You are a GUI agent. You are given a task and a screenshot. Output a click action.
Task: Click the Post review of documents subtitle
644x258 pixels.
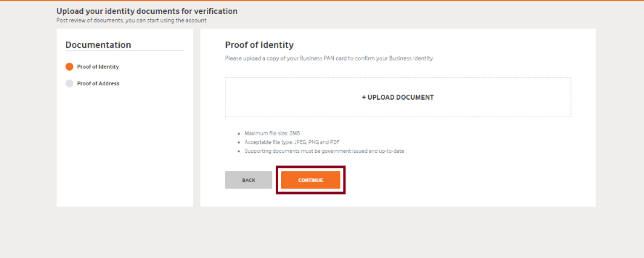131,20
